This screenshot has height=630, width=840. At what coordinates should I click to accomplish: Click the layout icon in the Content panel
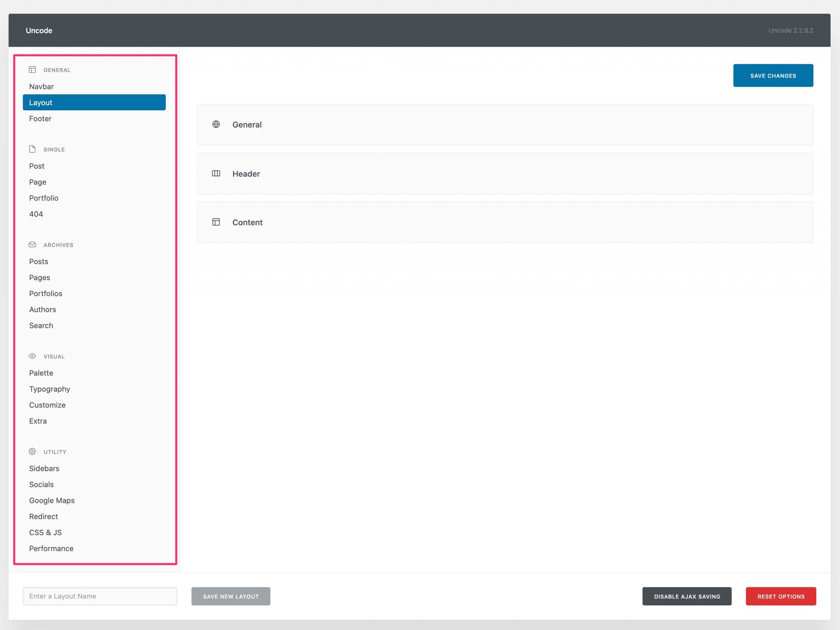[216, 222]
